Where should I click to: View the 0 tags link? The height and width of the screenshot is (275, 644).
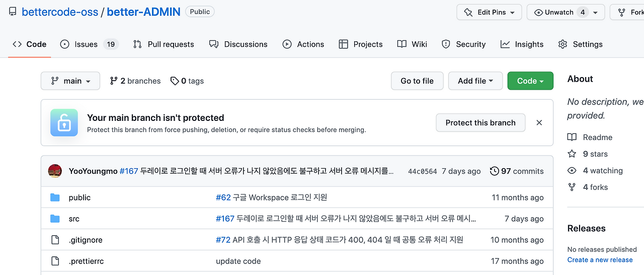[x=187, y=81]
